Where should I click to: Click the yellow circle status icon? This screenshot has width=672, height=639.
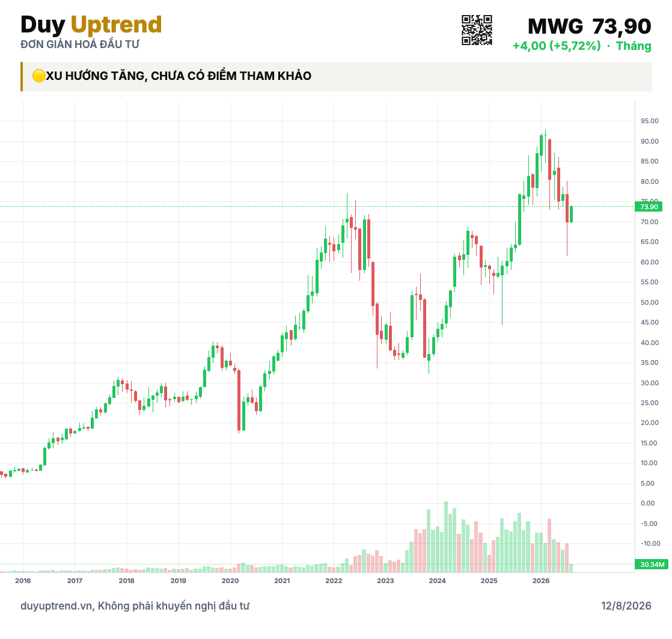point(38,76)
